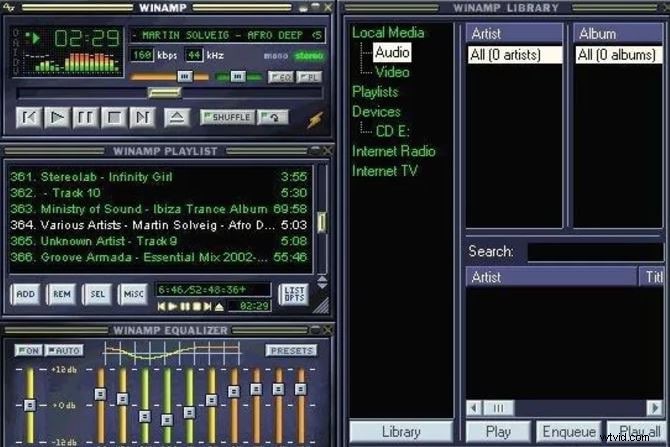
Task: Click the last equalizer band slider handle
Action: pos(300,389)
